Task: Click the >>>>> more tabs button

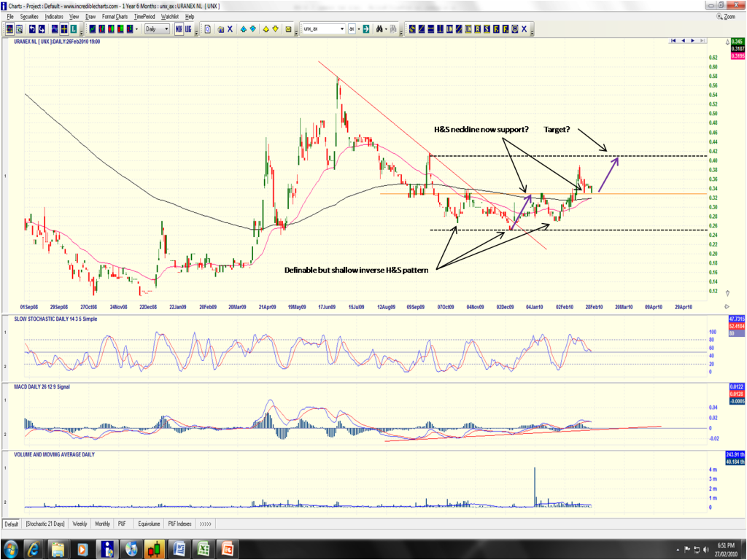Action: 205,524
